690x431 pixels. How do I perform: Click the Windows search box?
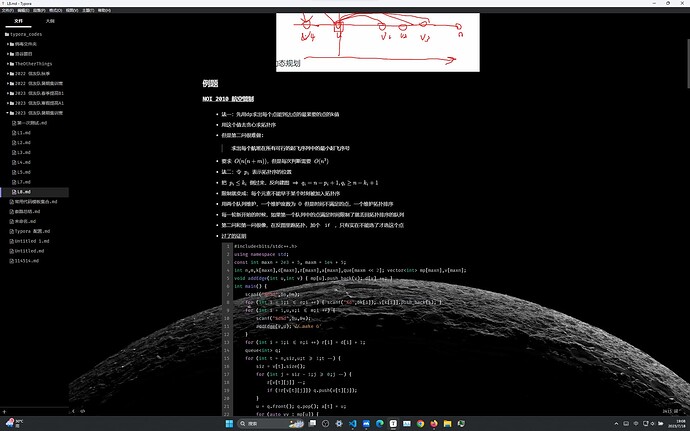click(x=270, y=424)
